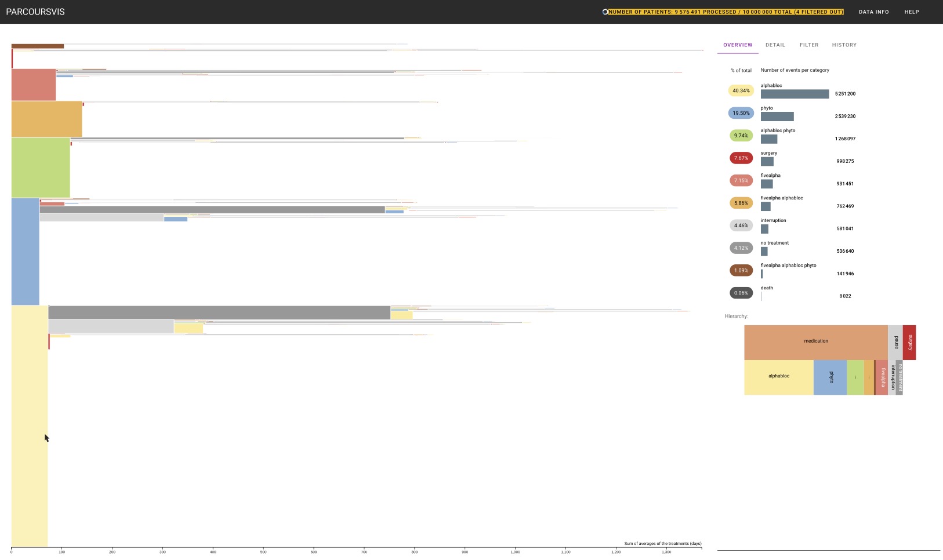Viewport: 943px width, 560px height.
Task: Select the blue phyto node in chart
Action: [25, 252]
